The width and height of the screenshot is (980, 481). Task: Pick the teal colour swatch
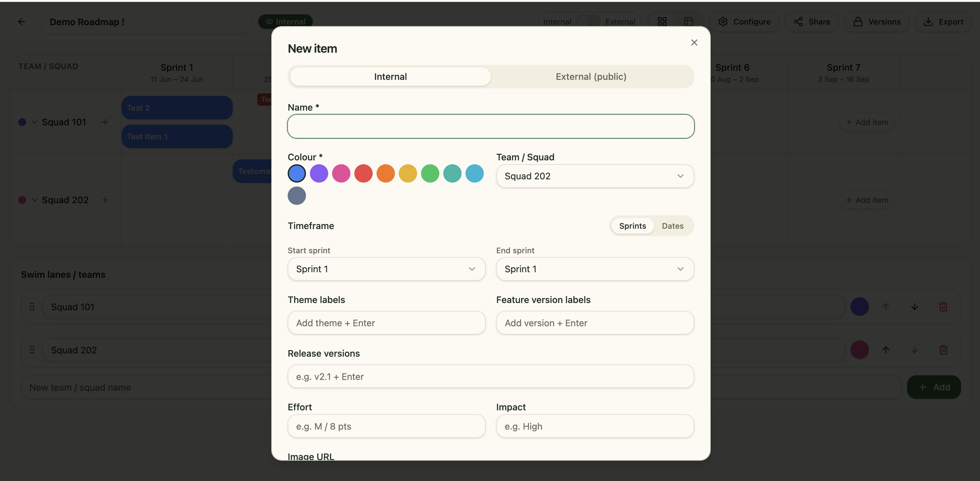tap(452, 174)
